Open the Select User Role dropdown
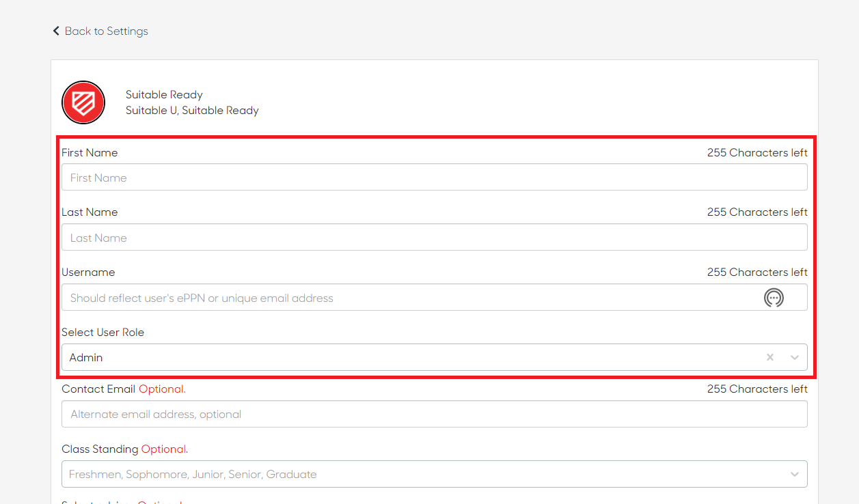 click(435, 357)
